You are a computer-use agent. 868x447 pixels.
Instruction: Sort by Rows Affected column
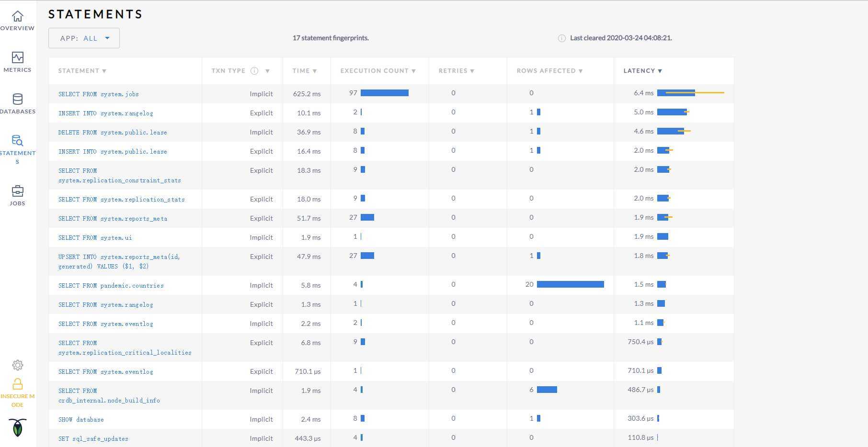[549, 71]
